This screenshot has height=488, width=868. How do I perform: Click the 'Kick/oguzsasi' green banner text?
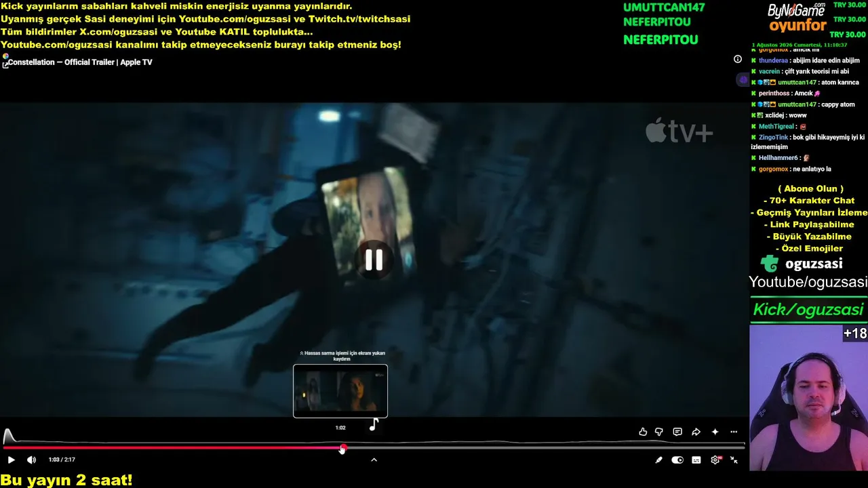pyautogui.click(x=808, y=310)
